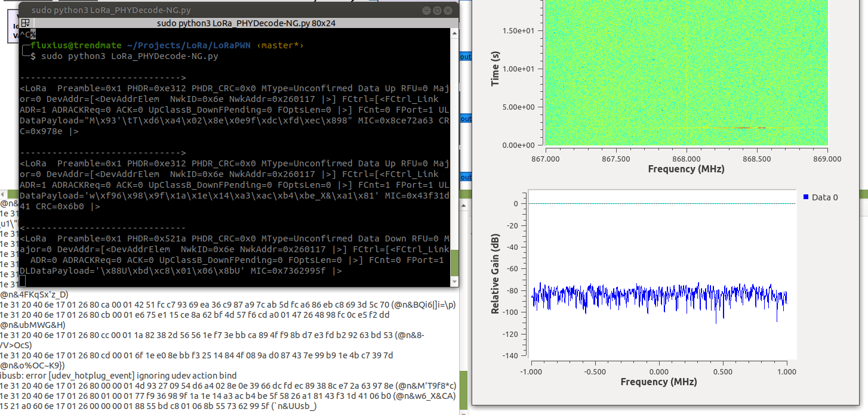868x415 pixels.
Task: Minimize the LoRa_PHYDecode-NG terminal window
Action: [426, 10]
